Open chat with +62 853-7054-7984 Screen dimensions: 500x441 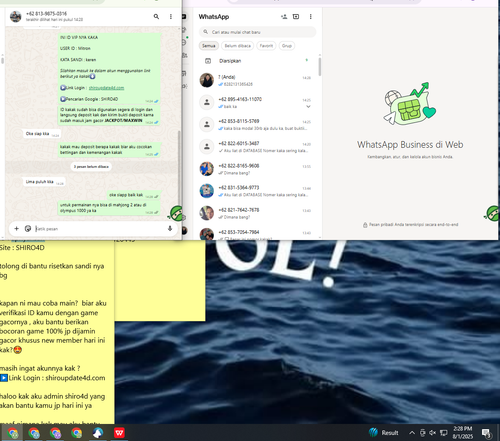257,233
